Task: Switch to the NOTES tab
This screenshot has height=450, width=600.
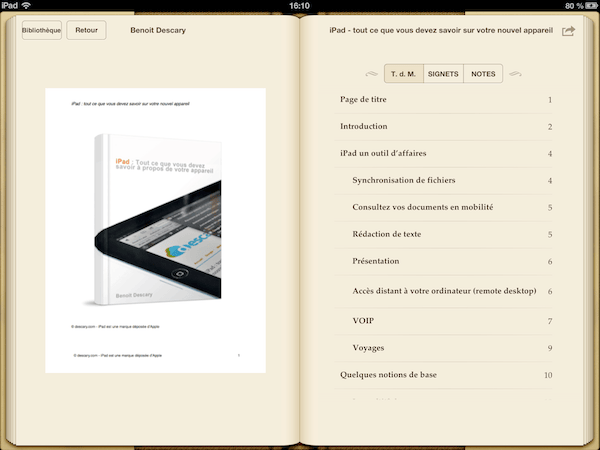Action: [x=483, y=74]
